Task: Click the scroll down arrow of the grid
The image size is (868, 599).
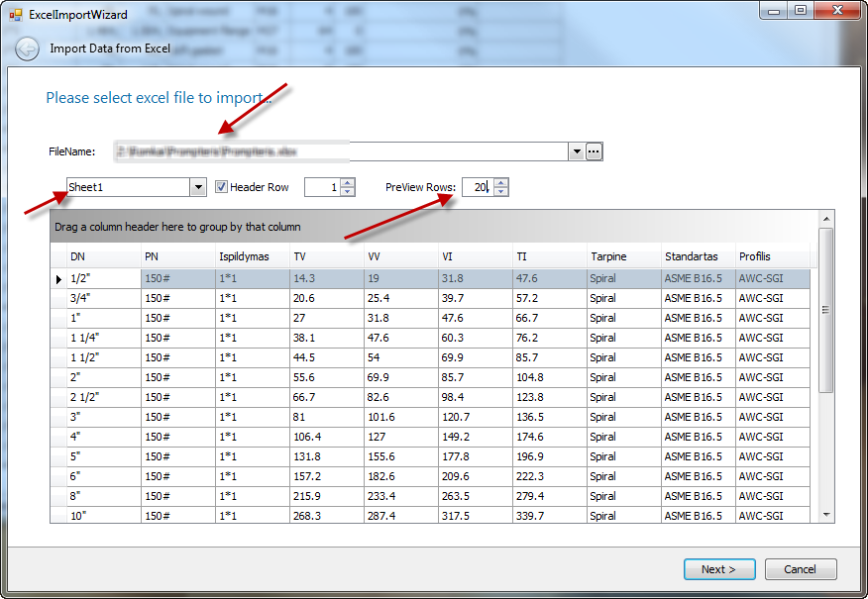Action: (826, 515)
